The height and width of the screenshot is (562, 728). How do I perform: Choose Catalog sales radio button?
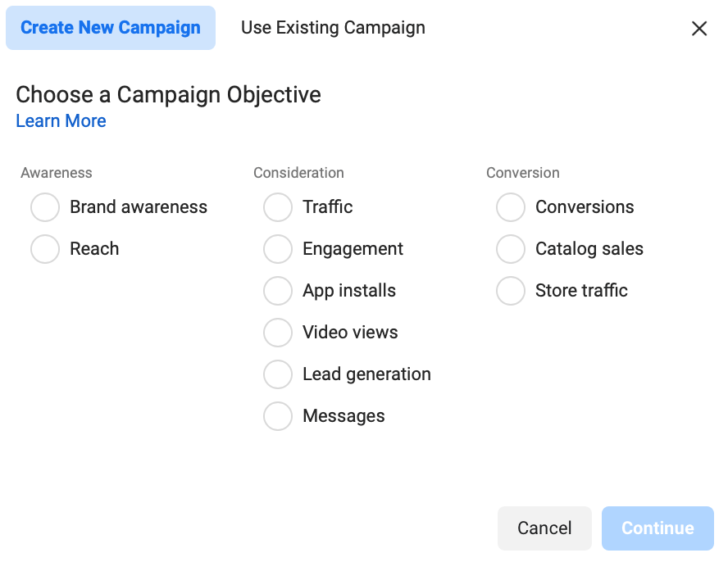[511, 249]
